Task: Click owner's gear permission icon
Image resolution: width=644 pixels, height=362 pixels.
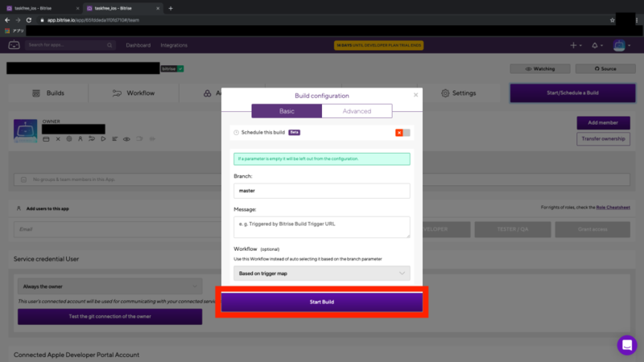Action: [69, 139]
